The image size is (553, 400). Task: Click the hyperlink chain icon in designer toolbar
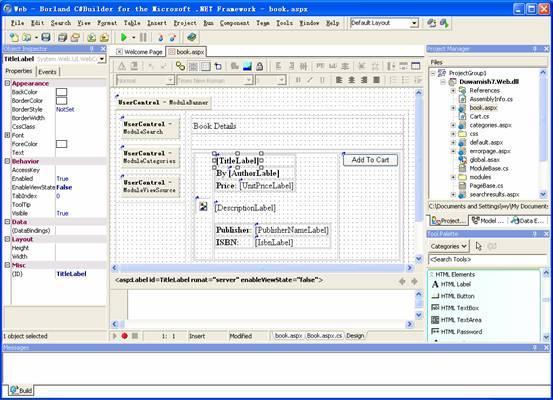coord(180,66)
